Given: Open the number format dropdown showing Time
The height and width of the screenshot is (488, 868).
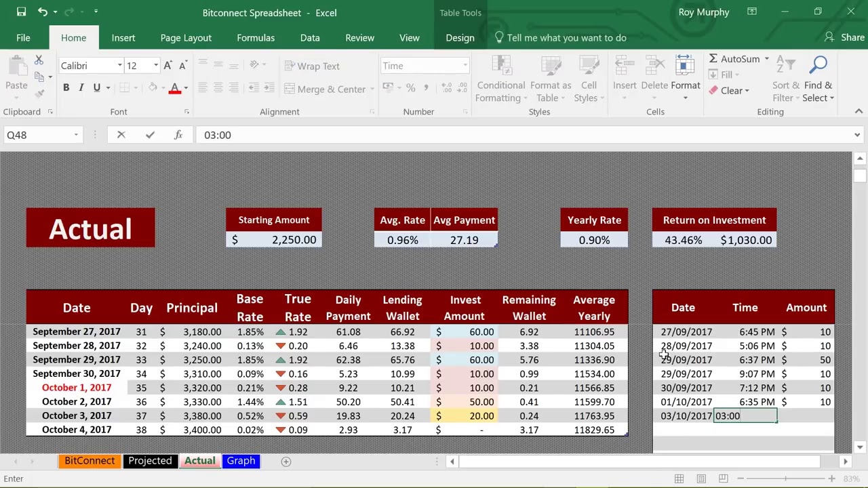Looking at the screenshot, I should point(465,66).
